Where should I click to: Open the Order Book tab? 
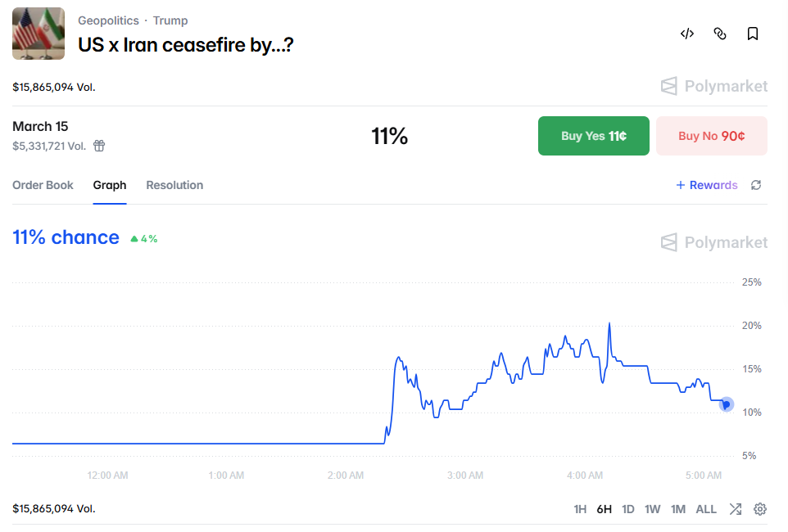tap(43, 185)
